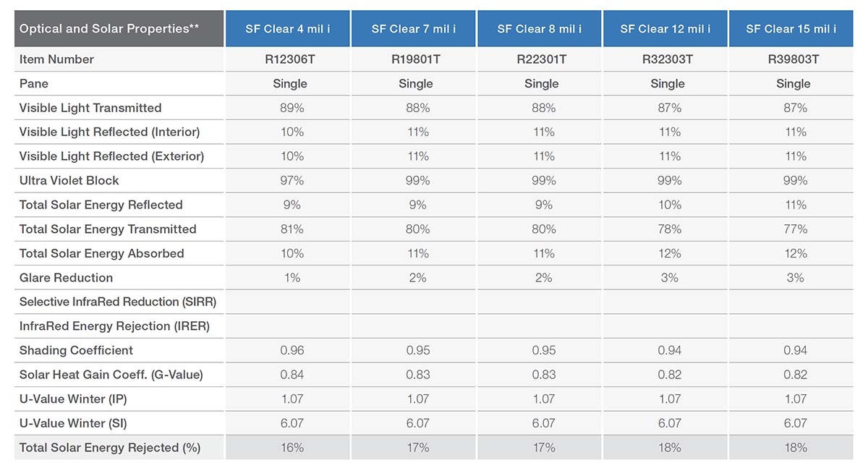Select the Visible Light Transmitted row label
868x463 pixels.
tap(90, 108)
